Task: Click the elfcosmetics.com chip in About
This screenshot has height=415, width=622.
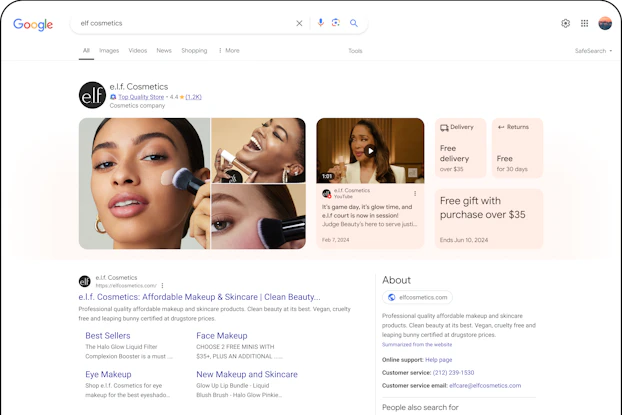Action: [417, 297]
